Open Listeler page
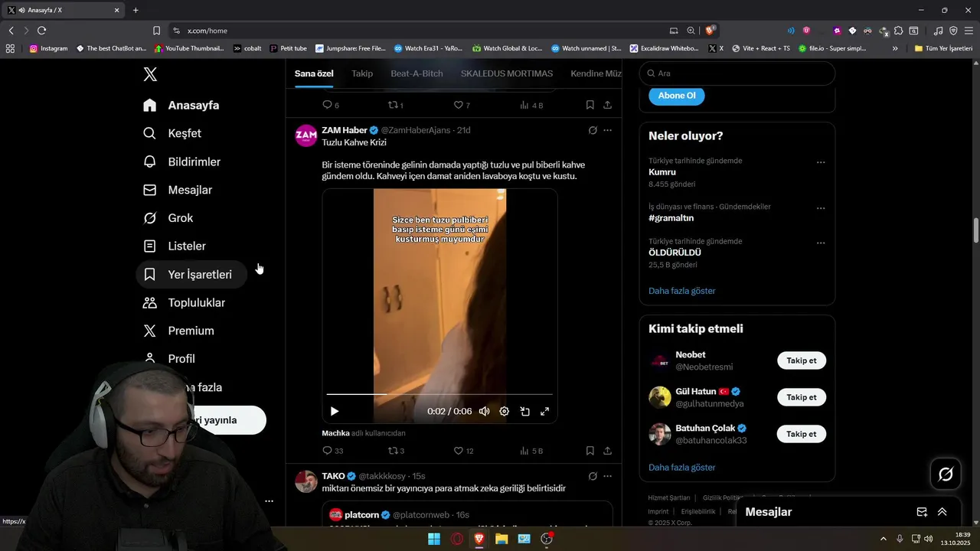This screenshot has width=980, height=551. [x=175, y=246]
